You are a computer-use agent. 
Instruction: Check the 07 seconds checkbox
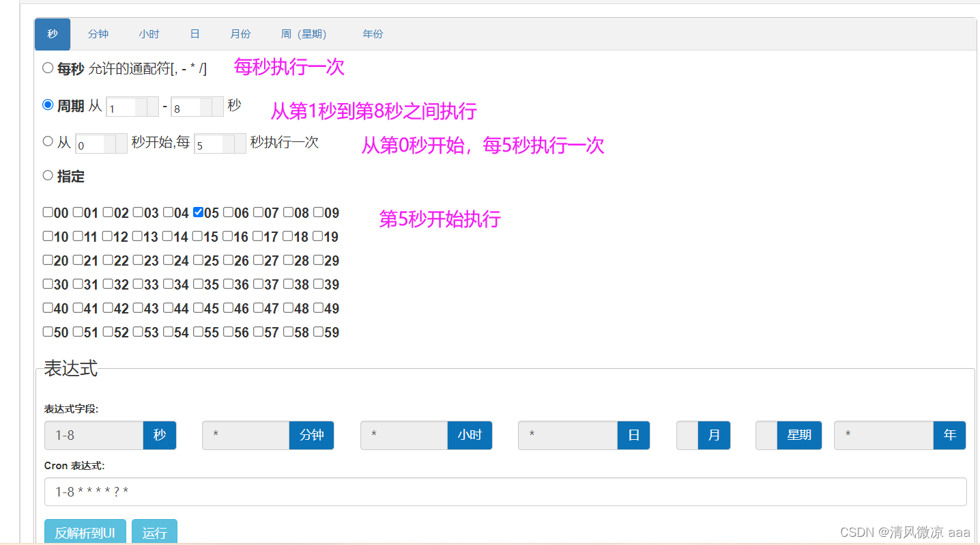[x=258, y=212]
